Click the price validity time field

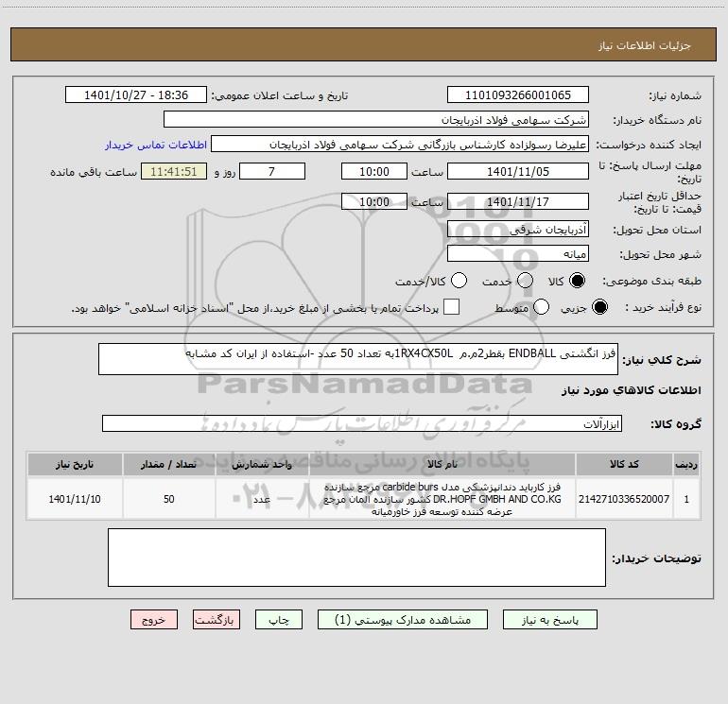coord(374,201)
